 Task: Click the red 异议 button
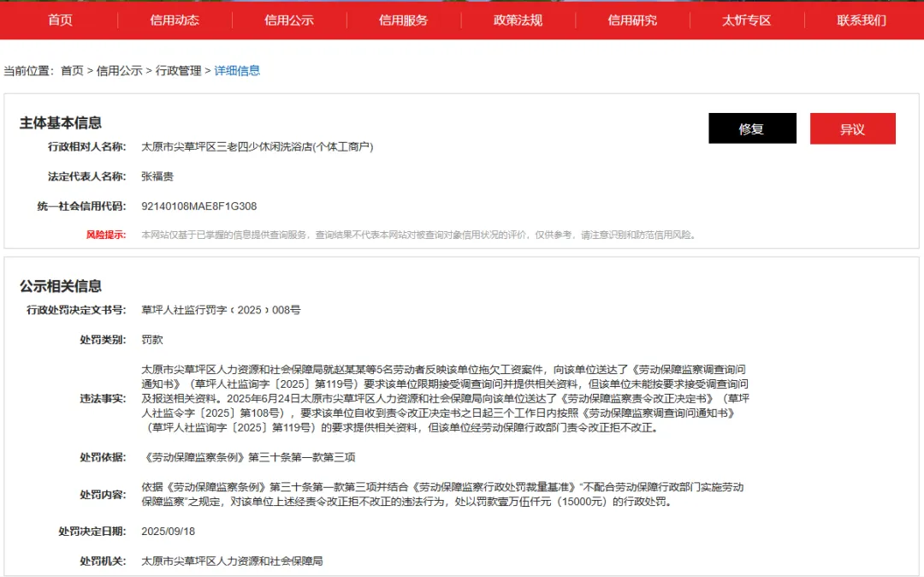[853, 128]
